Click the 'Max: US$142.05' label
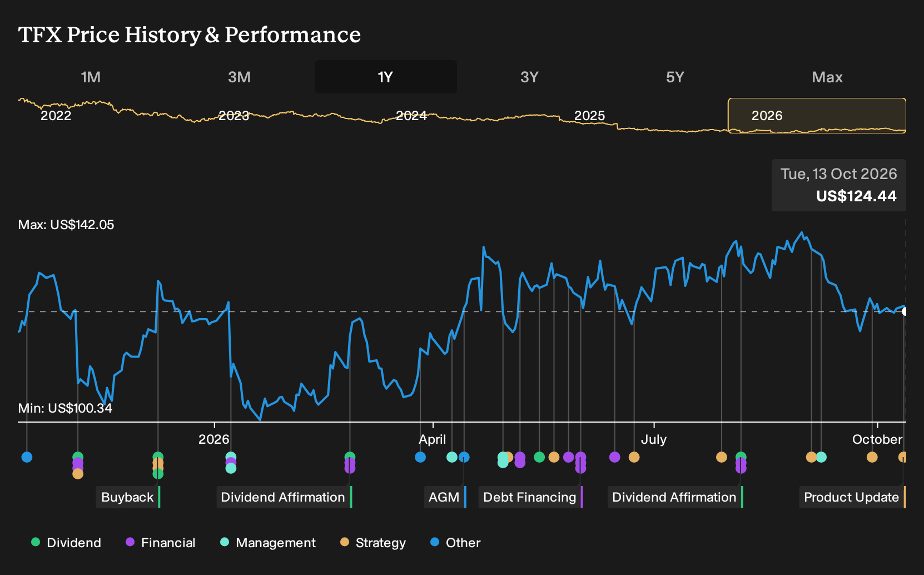 point(66,225)
